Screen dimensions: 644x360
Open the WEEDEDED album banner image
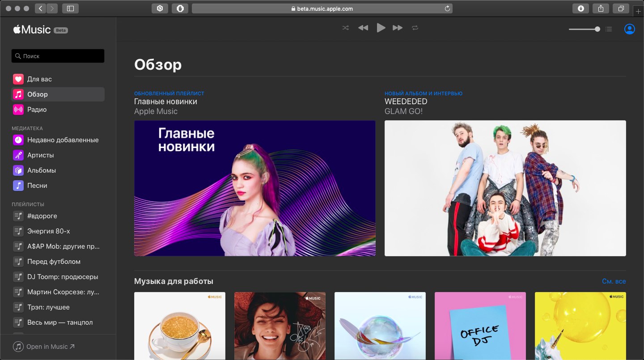(505, 188)
